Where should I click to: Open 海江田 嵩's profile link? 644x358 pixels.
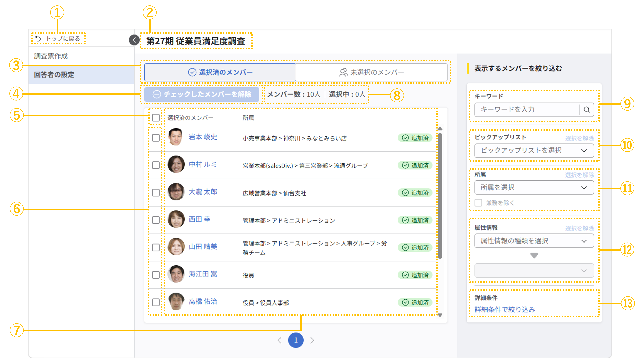pyautogui.click(x=203, y=274)
